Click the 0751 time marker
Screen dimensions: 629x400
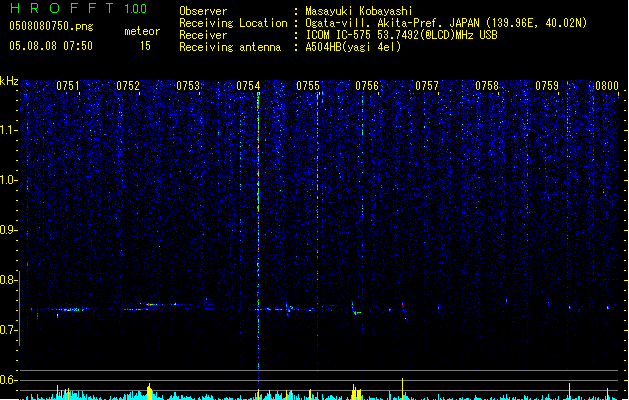click(x=67, y=86)
